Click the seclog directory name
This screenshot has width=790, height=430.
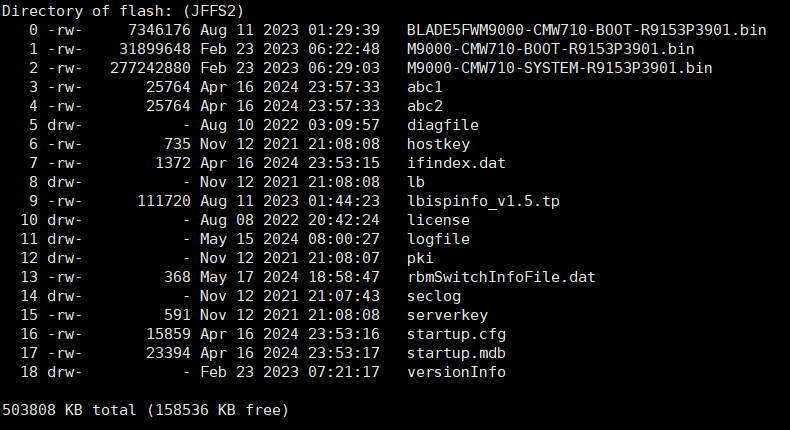point(433,296)
